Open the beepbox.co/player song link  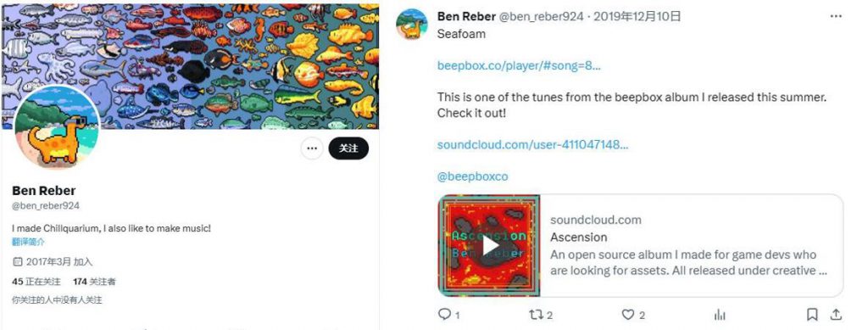[x=519, y=65]
